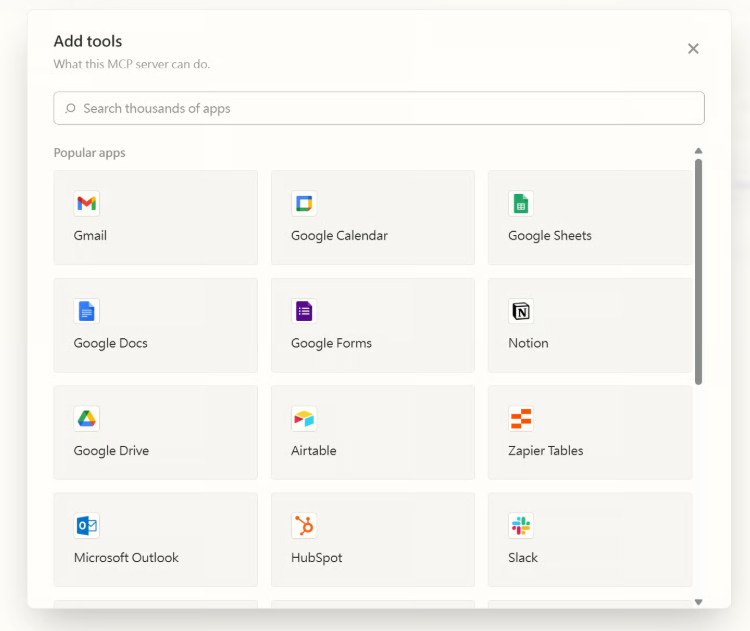Viewport: 750px width, 631px height.
Task: Pick the Microsoft Outlook icon
Action: 87,526
